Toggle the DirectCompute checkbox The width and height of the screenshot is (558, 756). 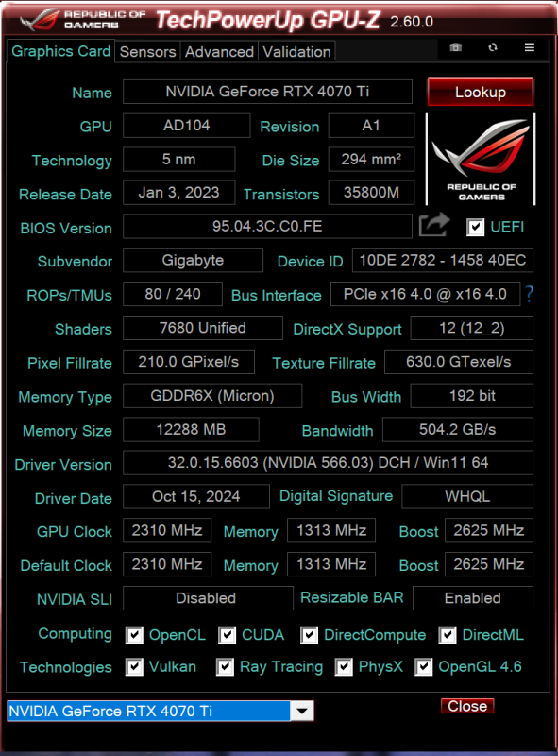309,635
